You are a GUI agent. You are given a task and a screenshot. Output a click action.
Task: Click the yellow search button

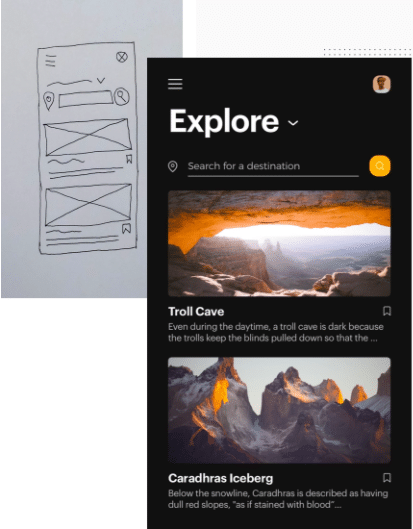point(380,166)
